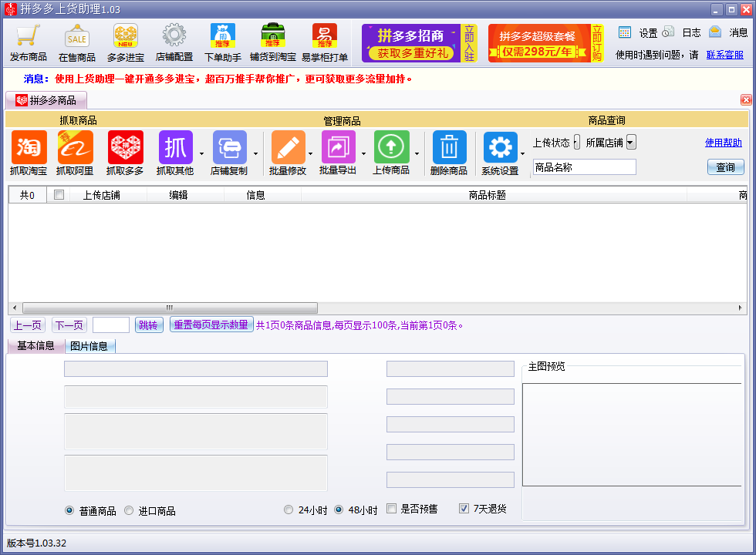
Task: Open 设置 from the top right
Action: [x=638, y=32]
